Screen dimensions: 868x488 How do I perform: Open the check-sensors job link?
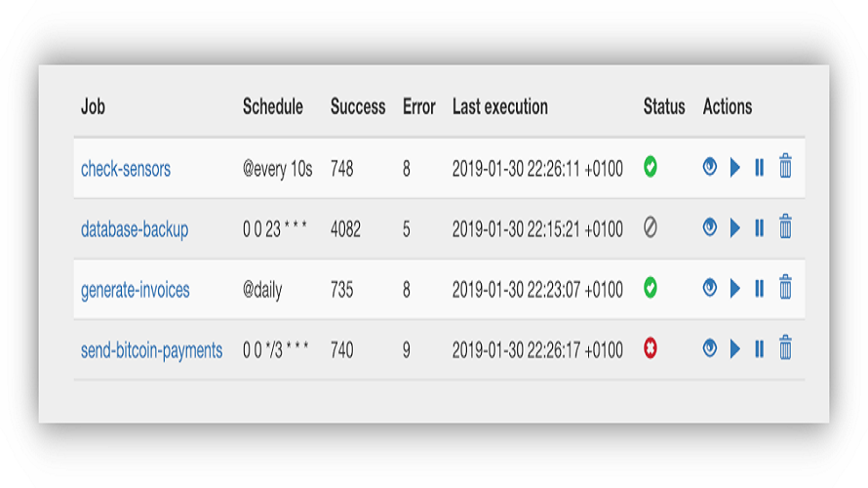(126, 169)
